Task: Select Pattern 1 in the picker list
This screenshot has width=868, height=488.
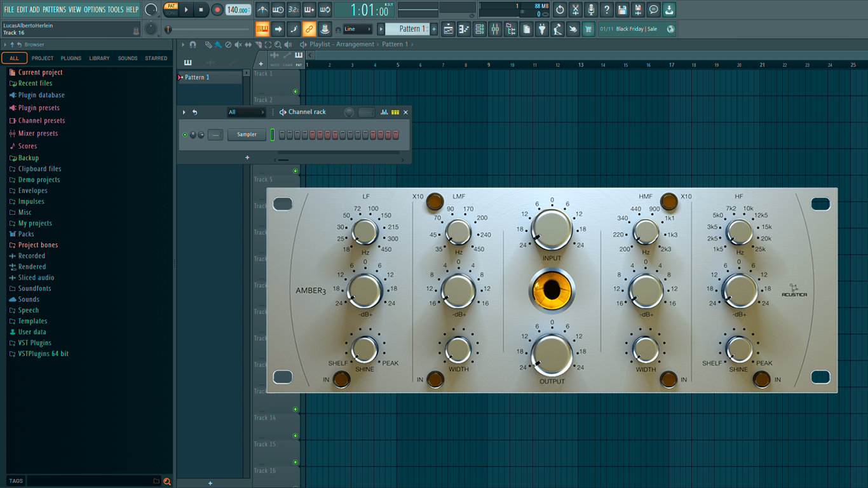Action: [x=210, y=78]
